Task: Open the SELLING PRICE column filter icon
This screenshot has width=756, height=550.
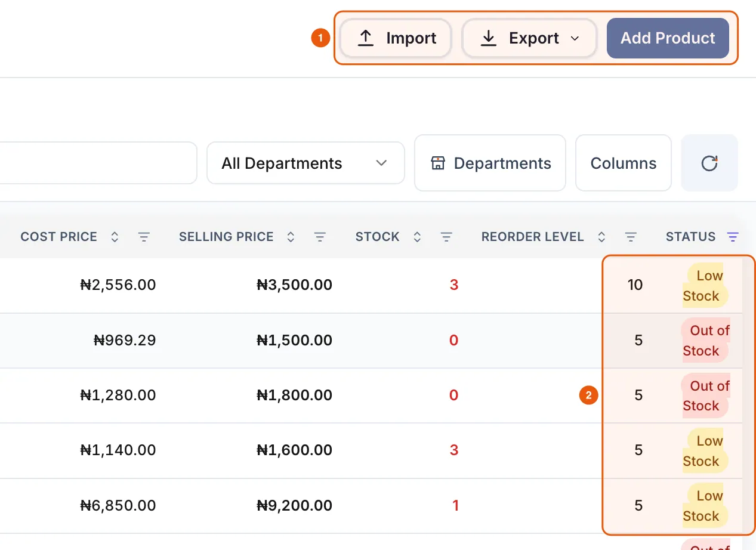Action: (x=320, y=237)
